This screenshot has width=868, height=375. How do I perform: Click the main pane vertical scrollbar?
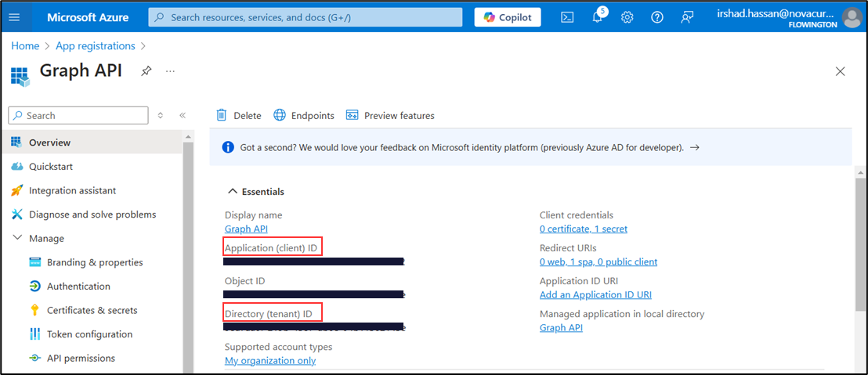pyautogui.click(x=862, y=244)
